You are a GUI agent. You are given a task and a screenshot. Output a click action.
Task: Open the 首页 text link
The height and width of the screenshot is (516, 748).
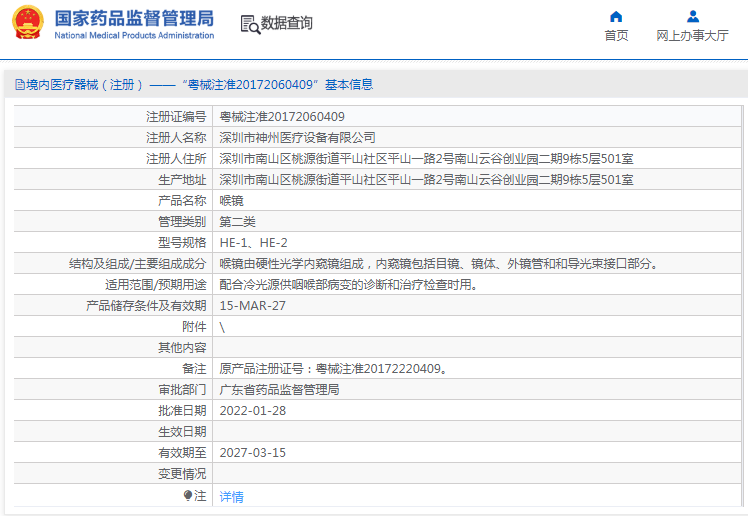616,36
